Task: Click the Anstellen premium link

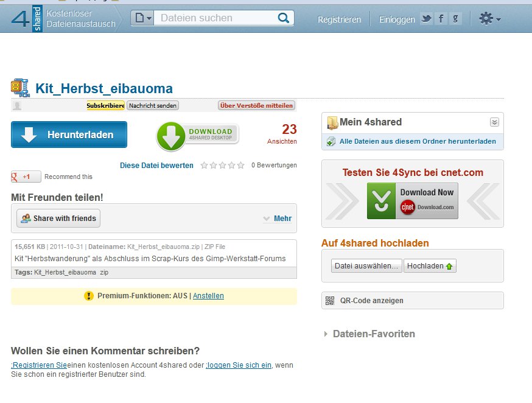Action: pos(208,296)
